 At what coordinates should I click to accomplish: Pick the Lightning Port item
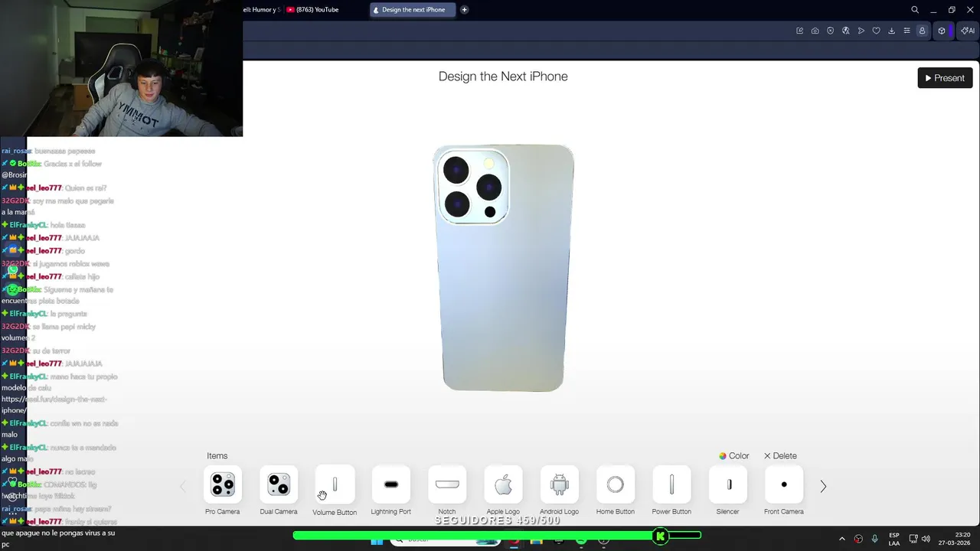391,484
